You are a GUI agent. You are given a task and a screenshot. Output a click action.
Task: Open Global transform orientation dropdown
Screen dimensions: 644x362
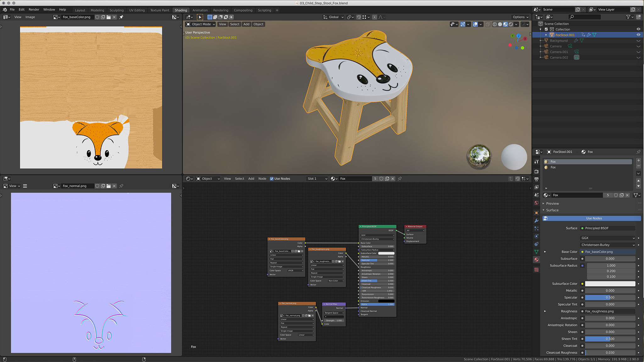click(x=333, y=17)
